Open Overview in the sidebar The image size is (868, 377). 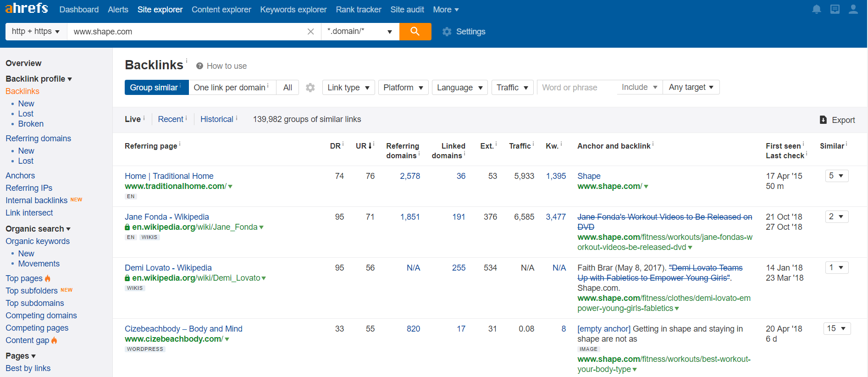coord(23,63)
